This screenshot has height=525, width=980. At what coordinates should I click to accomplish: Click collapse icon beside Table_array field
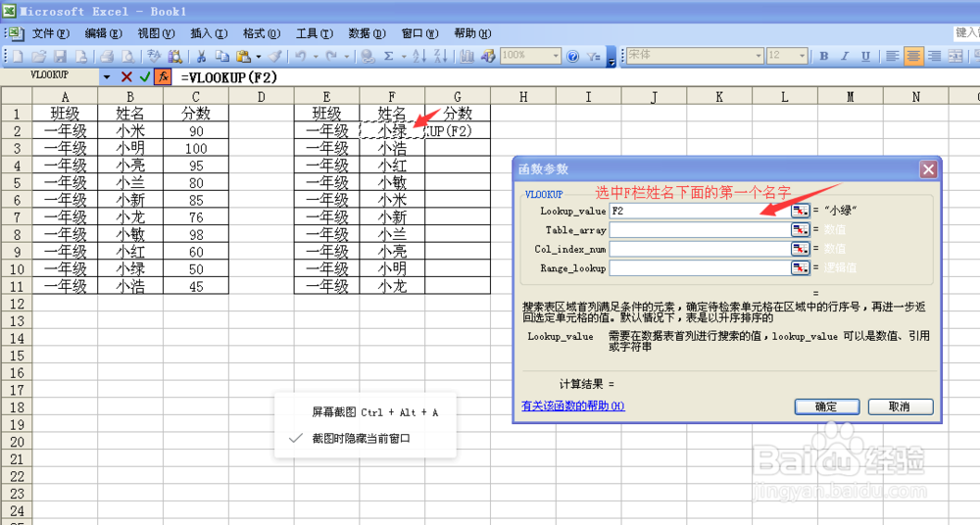point(800,230)
